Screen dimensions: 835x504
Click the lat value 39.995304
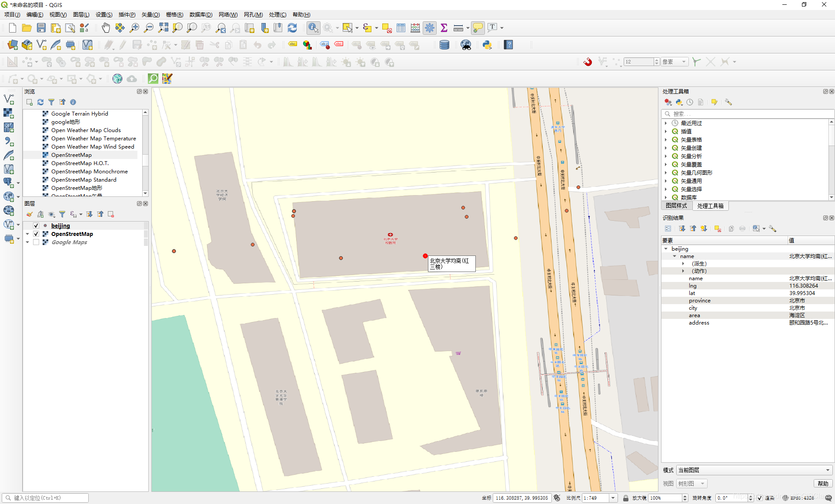[x=802, y=293]
